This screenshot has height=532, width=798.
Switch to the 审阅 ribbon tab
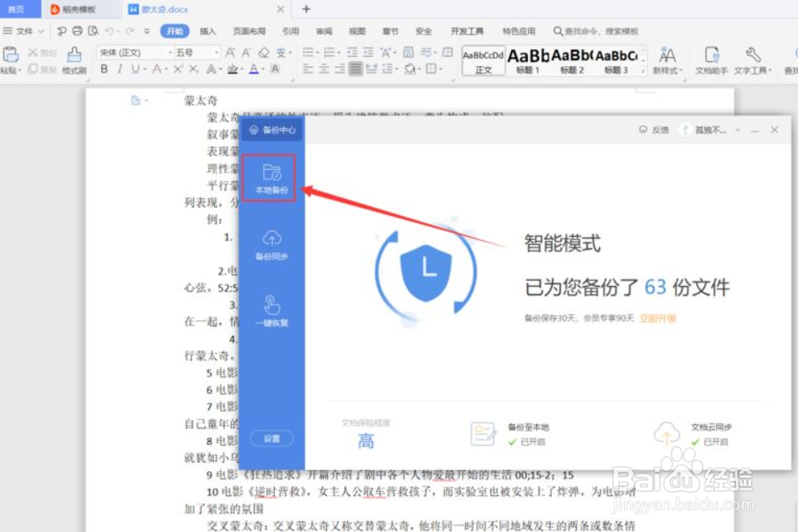(324, 31)
